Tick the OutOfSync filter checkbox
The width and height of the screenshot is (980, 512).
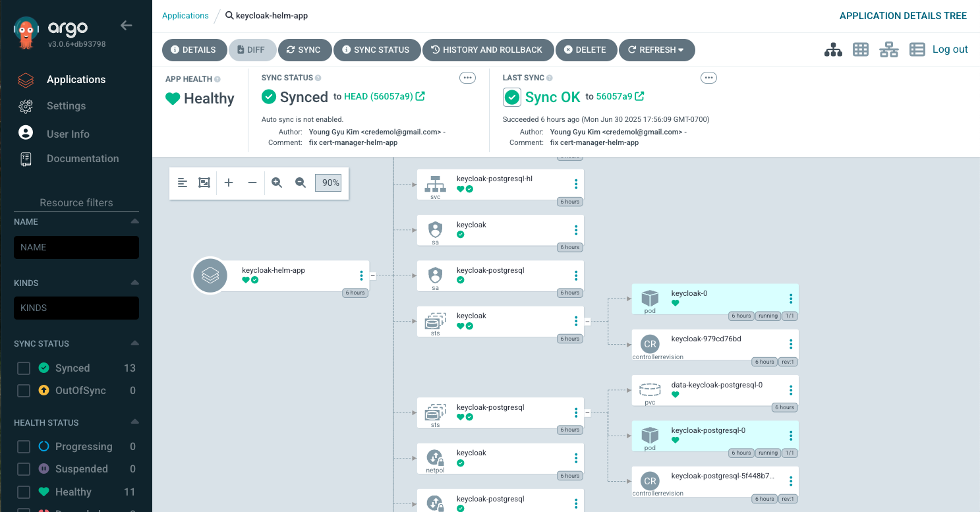[24, 391]
